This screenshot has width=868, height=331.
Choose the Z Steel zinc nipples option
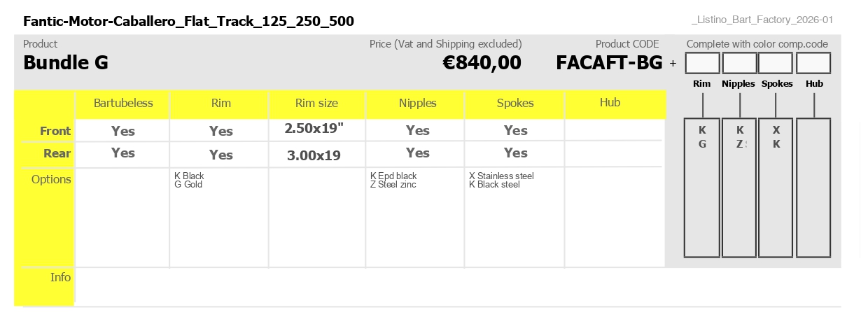[x=393, y=185]
